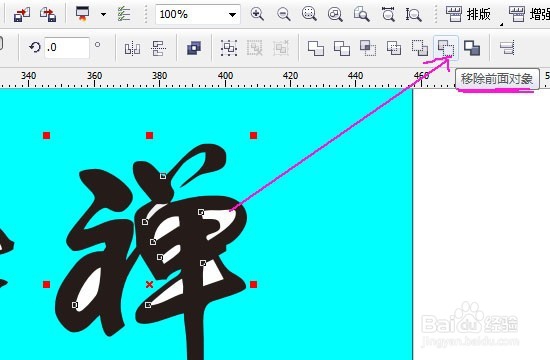Click the Trim objects icon
This screenshot has height=360, width=550.
[342, 48]
